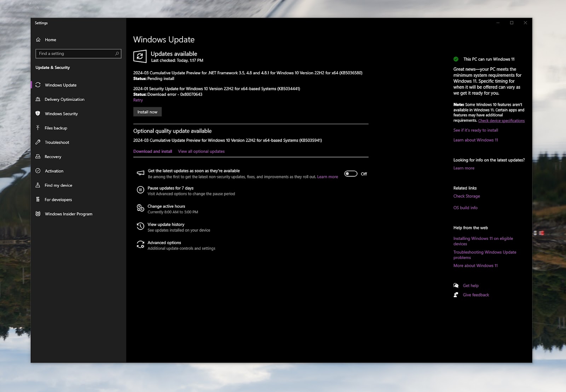
Task: Click 'Download error - 0x80070643' status text
Action: [175, 94]
